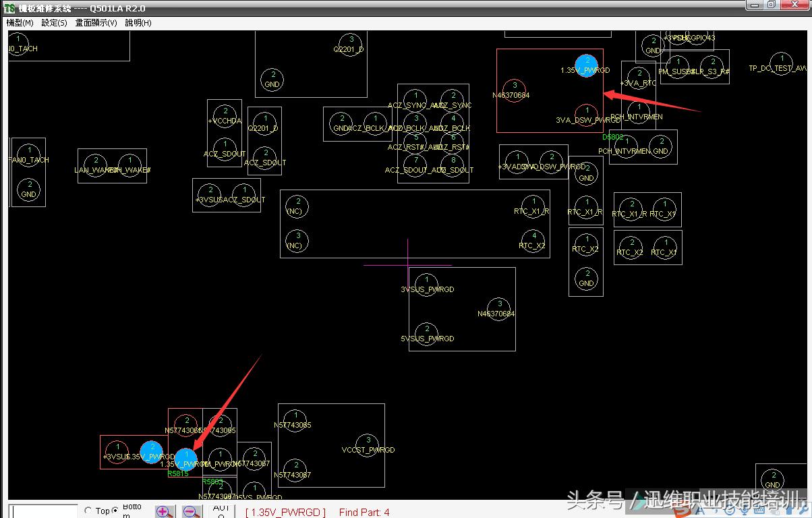
Task: Select N46370684 pad beside 3VSUS_PWRGD
Action: coord(499,309)
